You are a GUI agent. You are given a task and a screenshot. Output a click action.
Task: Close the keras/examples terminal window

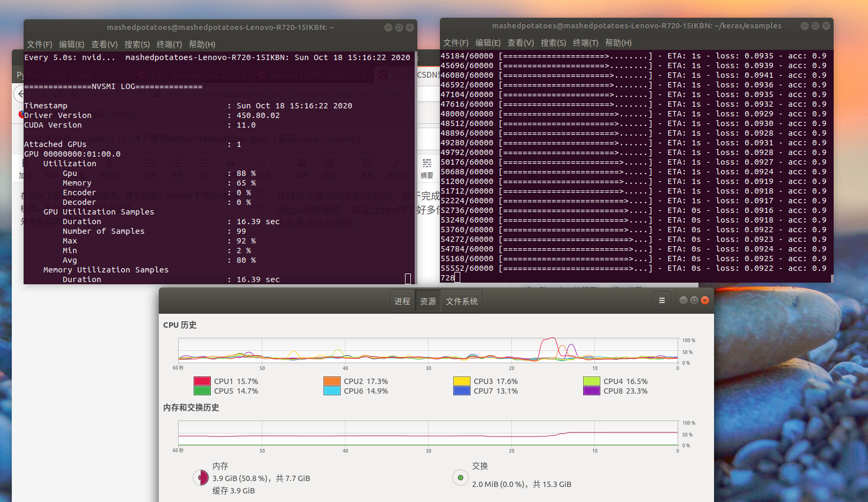[826, 26]
